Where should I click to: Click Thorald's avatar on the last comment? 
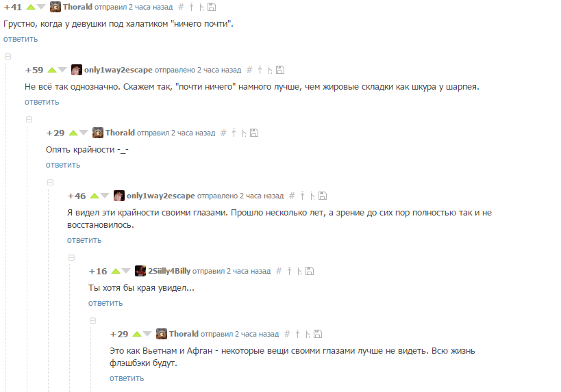click(162, 334)
